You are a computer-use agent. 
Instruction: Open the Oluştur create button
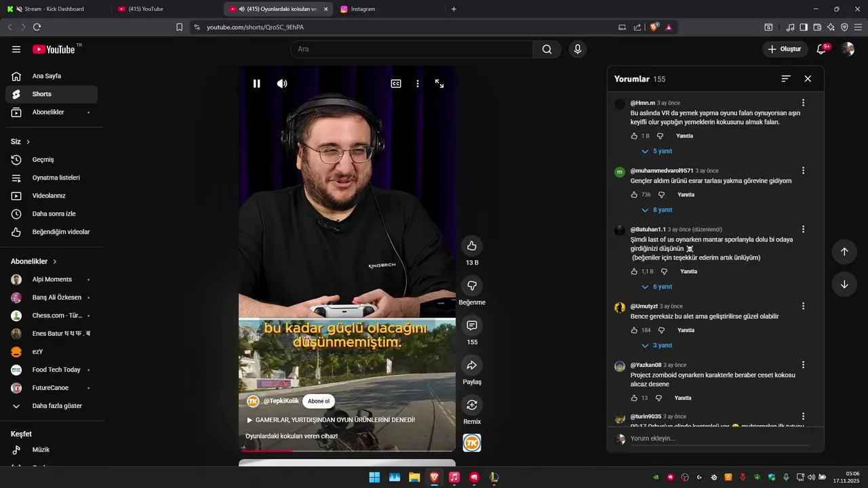coord(785,49)
